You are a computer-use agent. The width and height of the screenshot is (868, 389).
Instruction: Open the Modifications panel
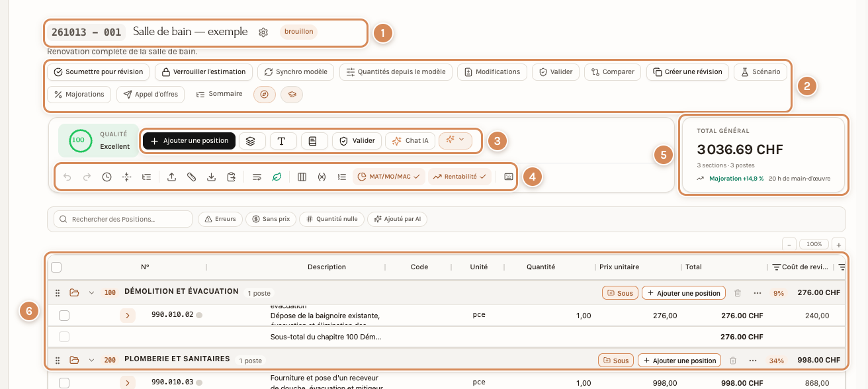click(x=492, y=71)
